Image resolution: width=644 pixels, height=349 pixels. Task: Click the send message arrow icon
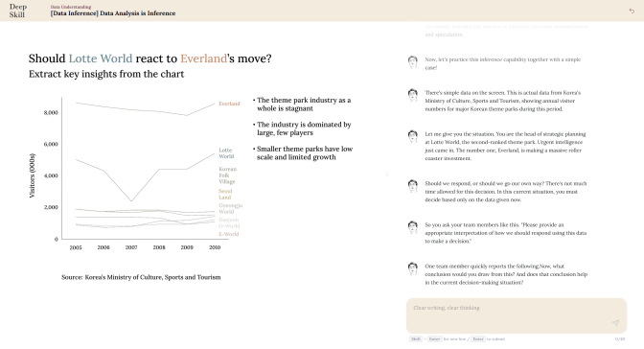(x=615, y=323)
